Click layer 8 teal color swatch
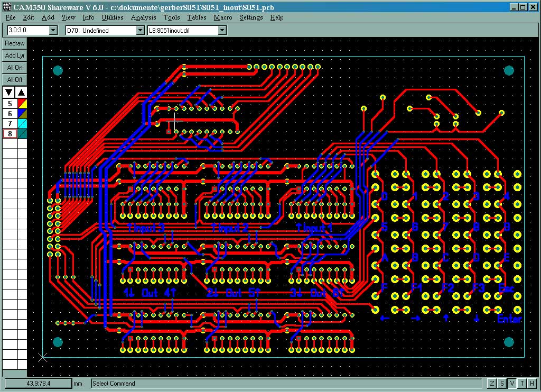The width and height of the screenshot is (541, 392). (x=22, y=134)
